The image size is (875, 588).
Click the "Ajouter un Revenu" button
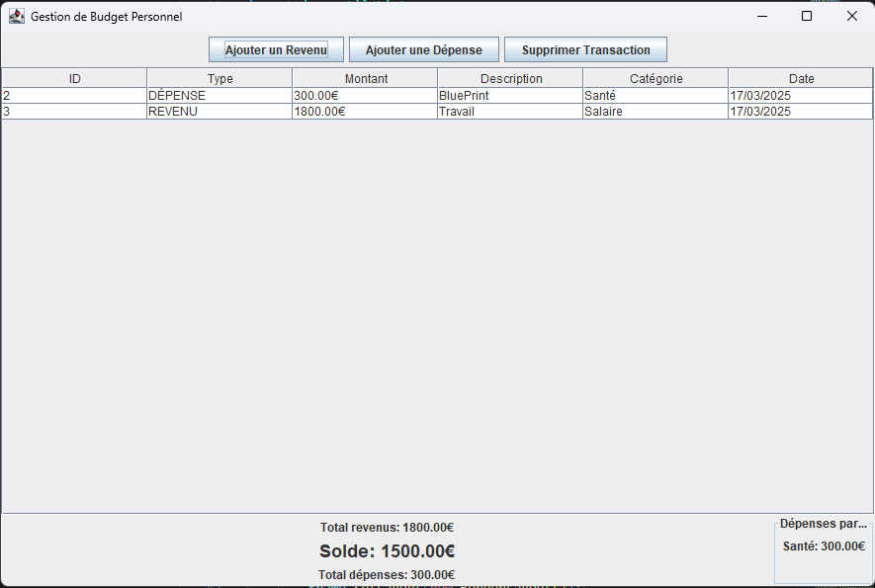[275, 49]
